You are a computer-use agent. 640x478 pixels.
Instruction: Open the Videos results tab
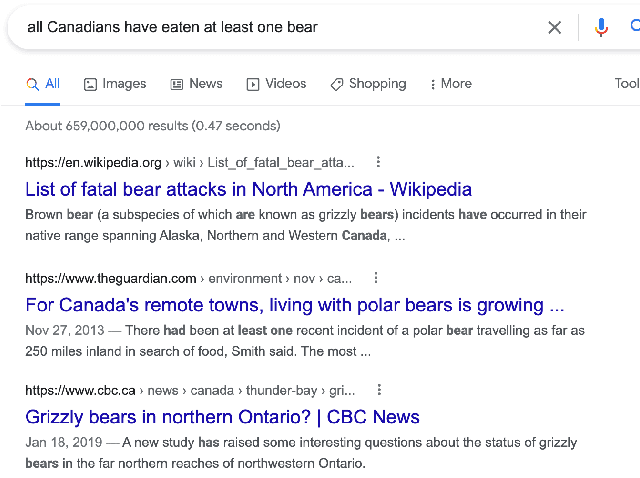276,84
